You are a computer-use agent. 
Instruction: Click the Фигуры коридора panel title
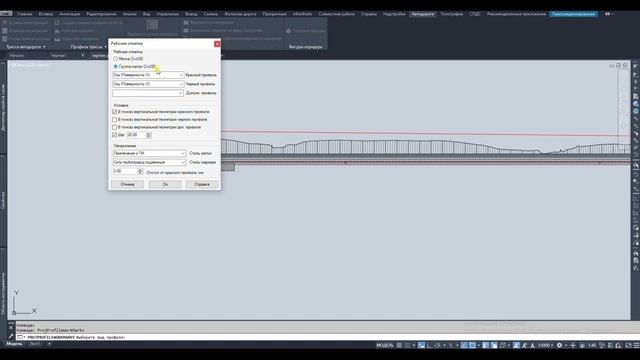pos(306,47)
